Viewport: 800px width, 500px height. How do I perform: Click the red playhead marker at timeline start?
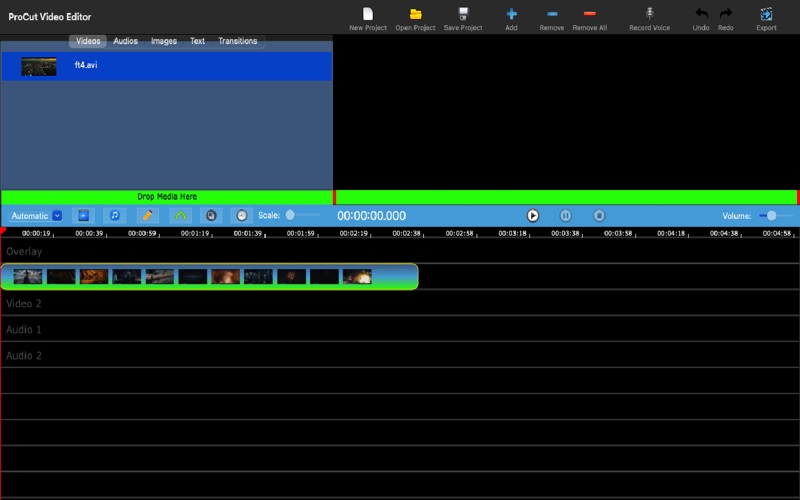point(3,231)
